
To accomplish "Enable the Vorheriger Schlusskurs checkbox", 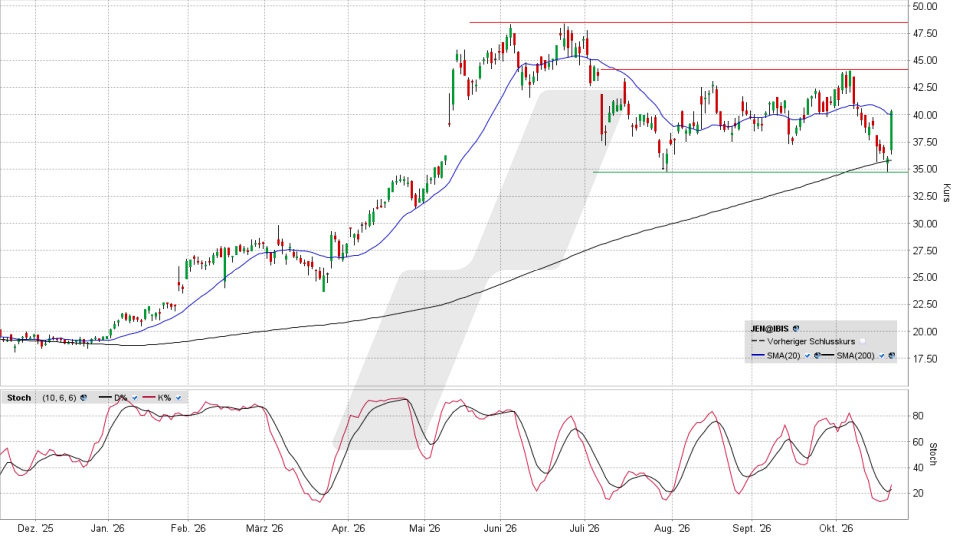I will point(863,341).
